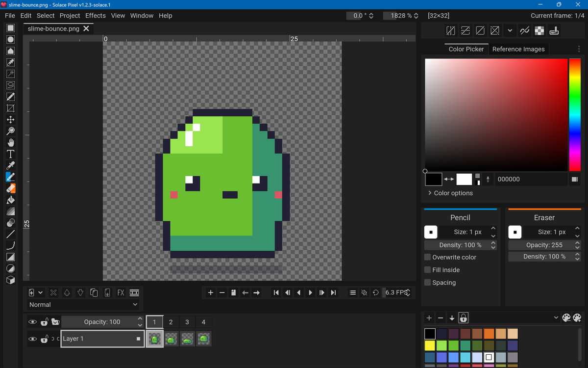Screen dimensions: 588x368
Task: Jump to the first frame
Action: tap(276, 292)
